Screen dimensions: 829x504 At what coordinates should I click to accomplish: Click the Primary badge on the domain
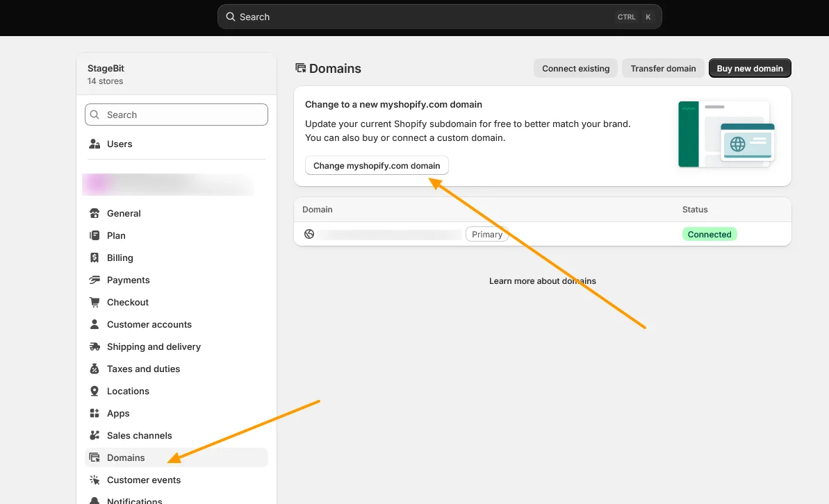pyautogui.click(x=486, y=234)
